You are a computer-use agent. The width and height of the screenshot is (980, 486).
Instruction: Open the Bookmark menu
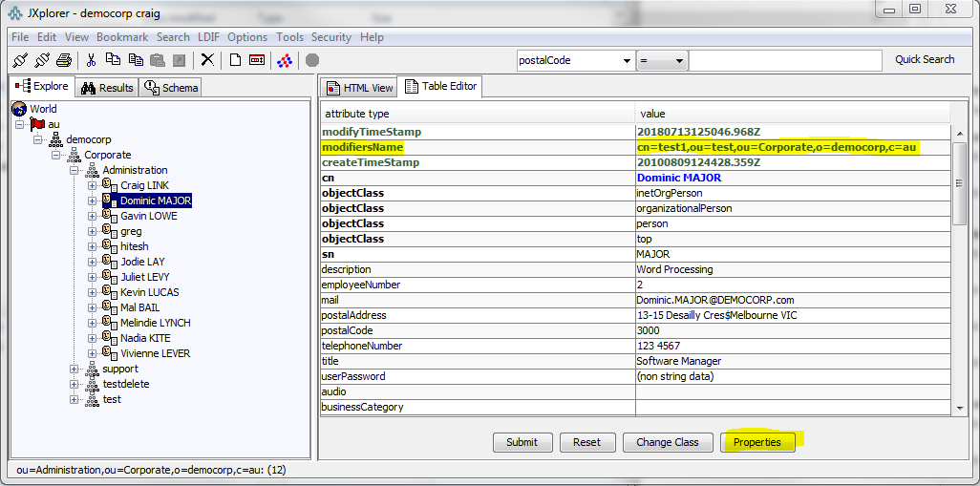coord(123,37)
